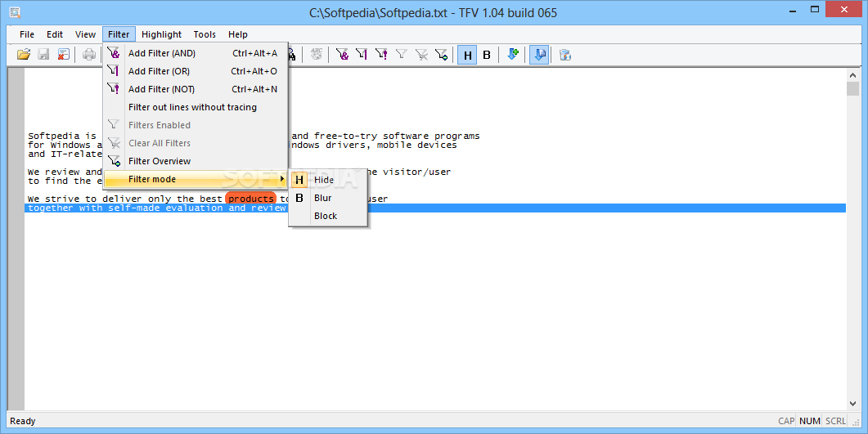Click the rightmost stacked-documents toolbar icon

(x=564, y=55)
